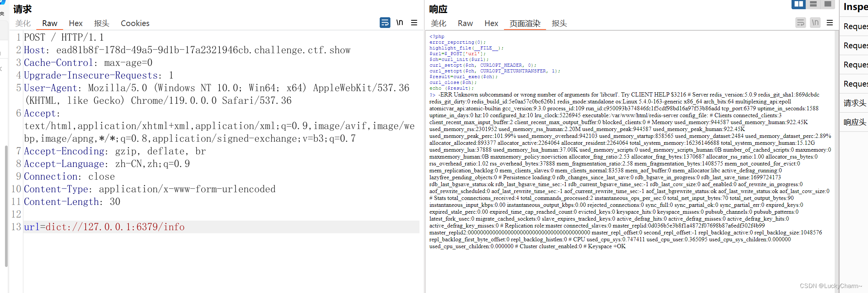Select the response Raw tab
The height and width of the screenshot is (293, 868).
[x=465, y=23]
